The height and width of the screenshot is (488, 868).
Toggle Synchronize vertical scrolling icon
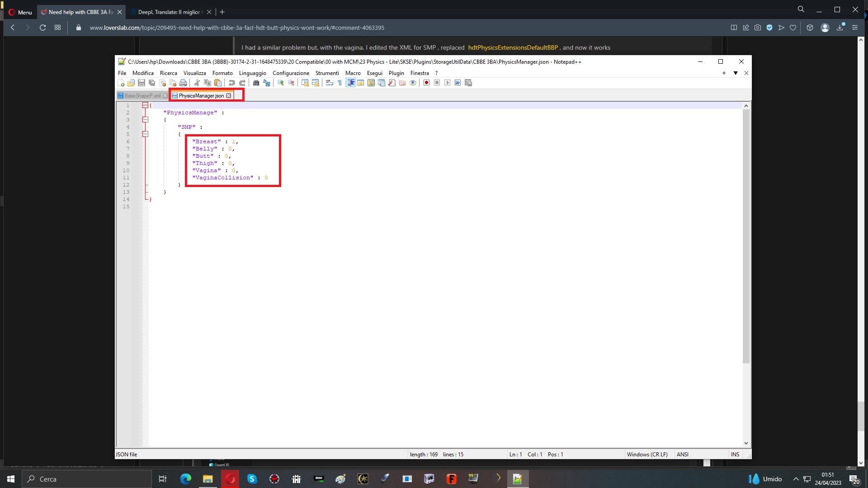pyautogui.click(x=305, y=83)
